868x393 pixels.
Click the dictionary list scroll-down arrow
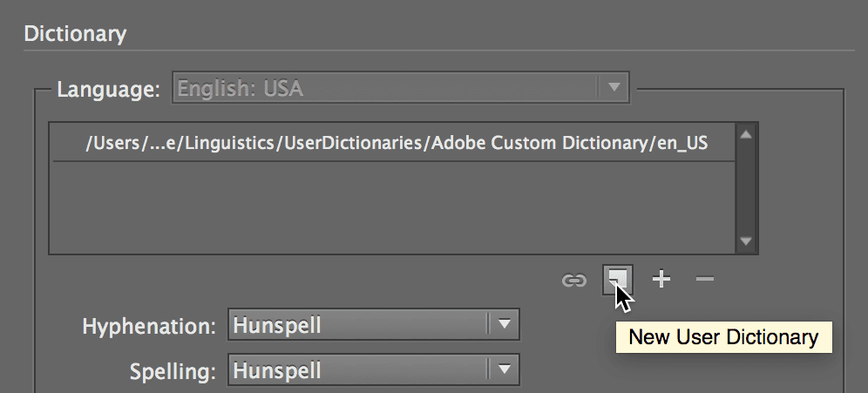[x=746, y=241]
